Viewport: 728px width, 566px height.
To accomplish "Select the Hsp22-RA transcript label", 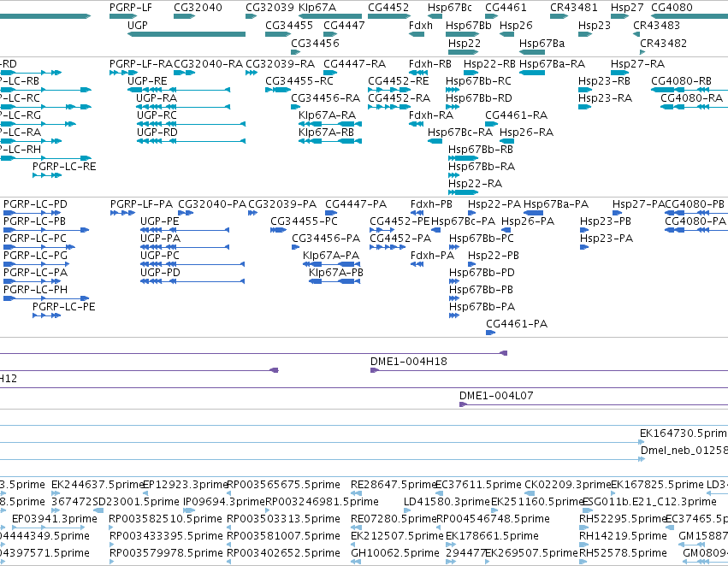I will click(475, 183).
